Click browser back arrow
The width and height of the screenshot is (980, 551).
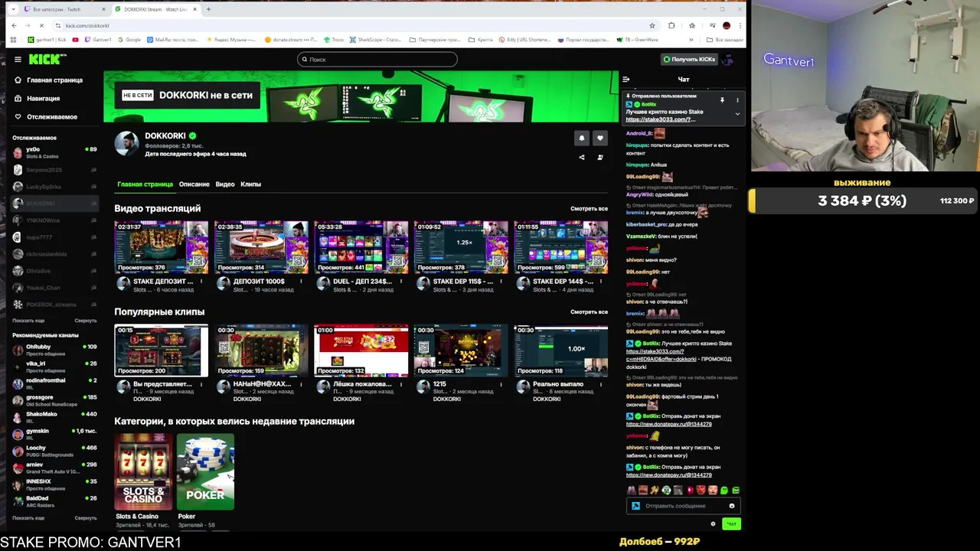(14, 25)
